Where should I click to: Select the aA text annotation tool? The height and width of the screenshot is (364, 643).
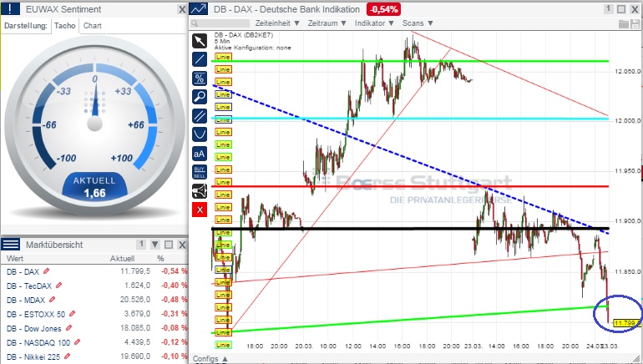(200, 154)
